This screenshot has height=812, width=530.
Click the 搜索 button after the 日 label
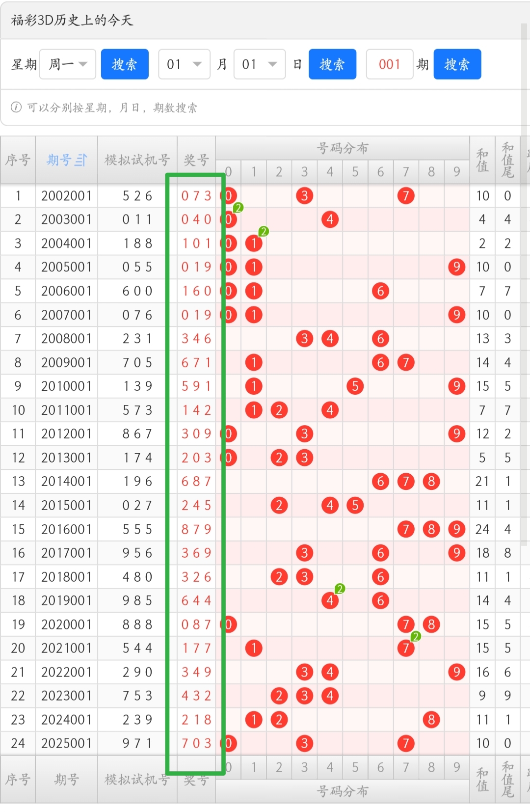332,64
